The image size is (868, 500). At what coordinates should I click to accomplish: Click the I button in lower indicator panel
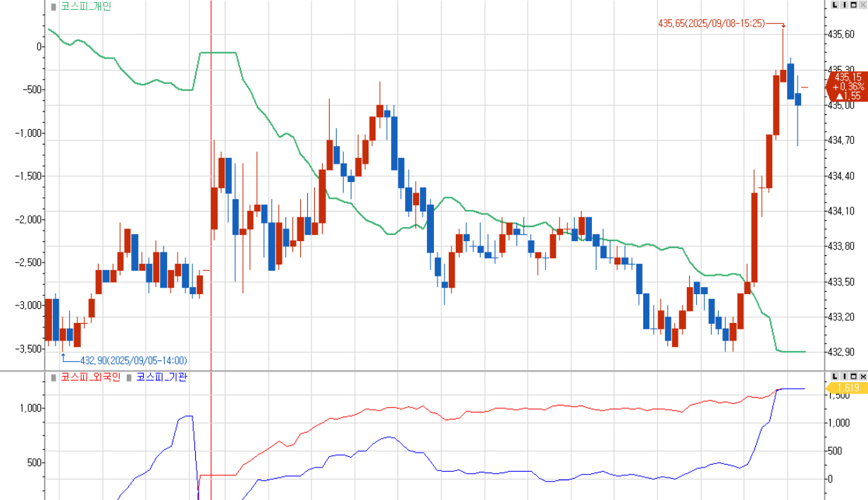point(845,376)
